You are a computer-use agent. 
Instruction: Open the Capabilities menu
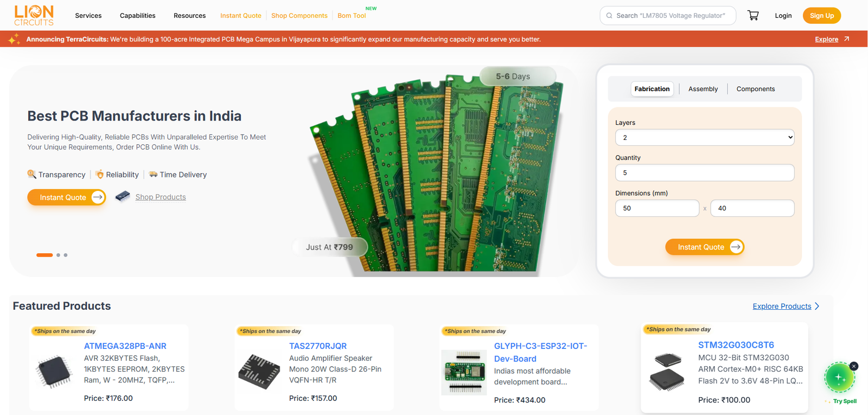pyautogui.click(x=138, y=16)
